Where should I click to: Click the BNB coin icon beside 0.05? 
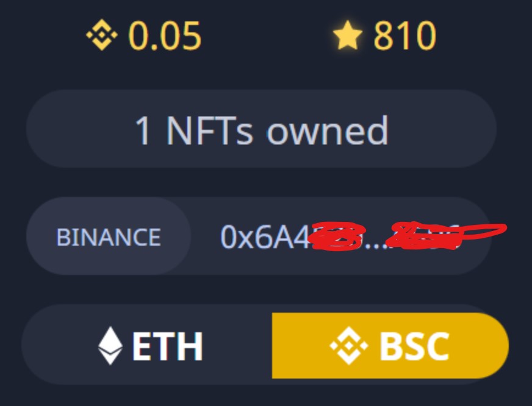(x=102, y=35)
